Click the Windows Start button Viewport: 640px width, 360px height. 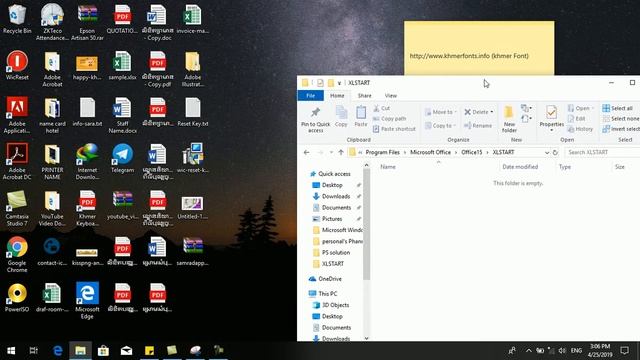[x=11, y=351]
